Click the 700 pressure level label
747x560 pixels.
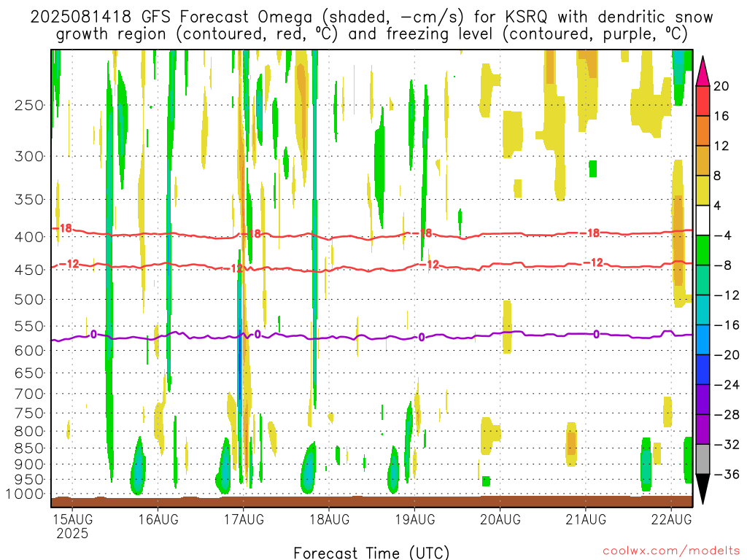tap(29, 394)
